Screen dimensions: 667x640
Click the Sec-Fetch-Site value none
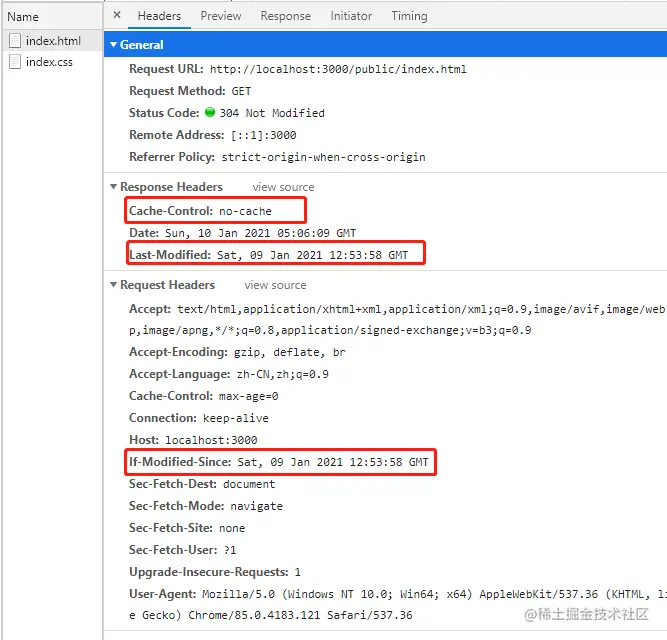point(232,529)
